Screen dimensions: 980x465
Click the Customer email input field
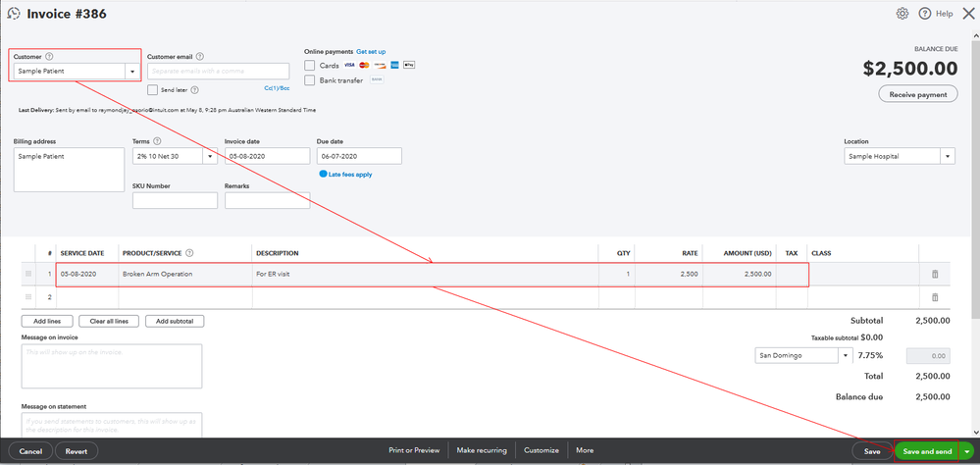pos(218,72)
